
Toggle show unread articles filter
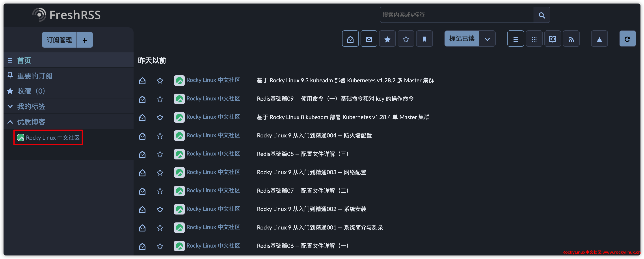tap(369, 39)
